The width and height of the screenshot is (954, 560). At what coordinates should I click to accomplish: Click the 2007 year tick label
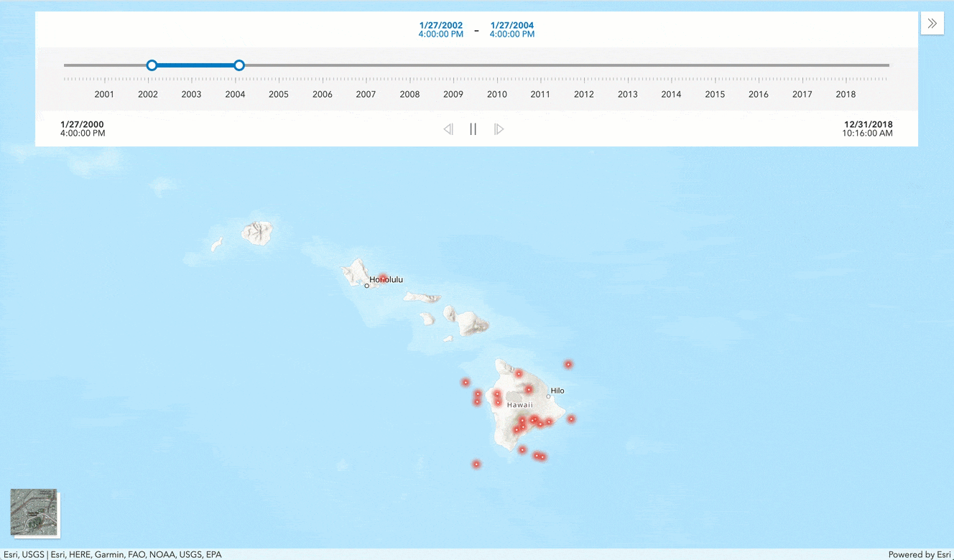click(x=366, y=94)
